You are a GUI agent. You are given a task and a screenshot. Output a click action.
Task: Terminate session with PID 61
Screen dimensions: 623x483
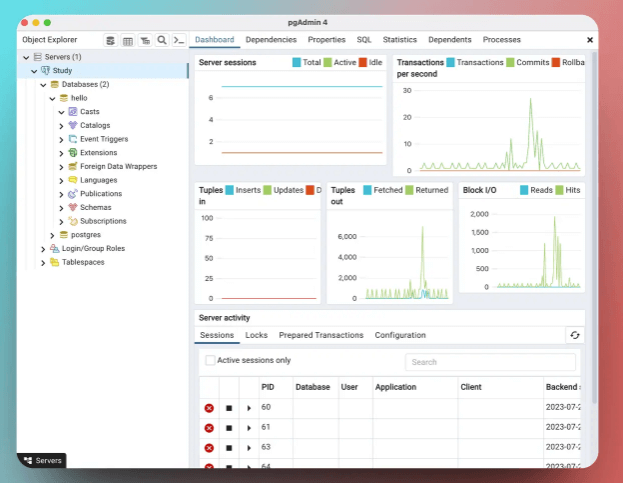tap(209, 428)
